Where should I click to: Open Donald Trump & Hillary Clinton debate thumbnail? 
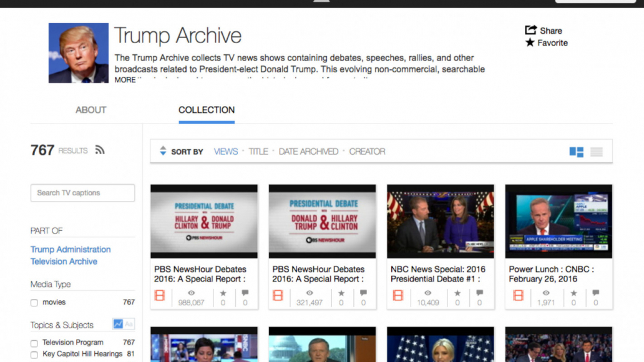[323, 222]
